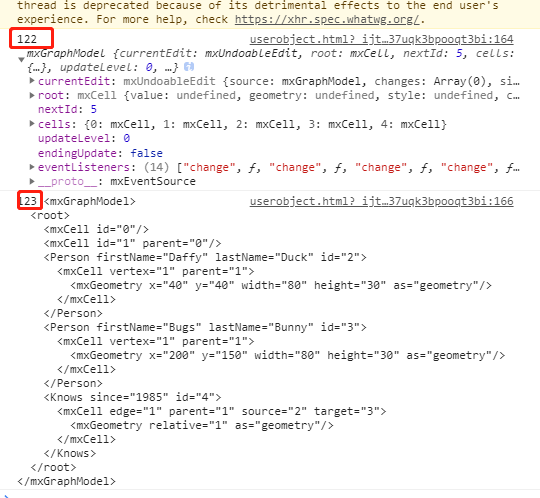Select the updateLevel property row
The image size is (540, 498).
tap(84, 138)
